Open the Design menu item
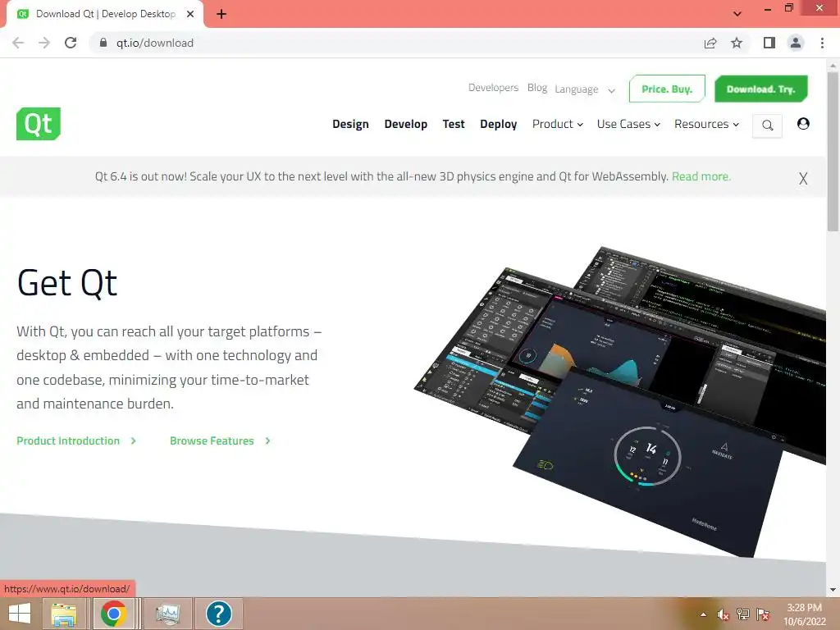 coord(350,124)
